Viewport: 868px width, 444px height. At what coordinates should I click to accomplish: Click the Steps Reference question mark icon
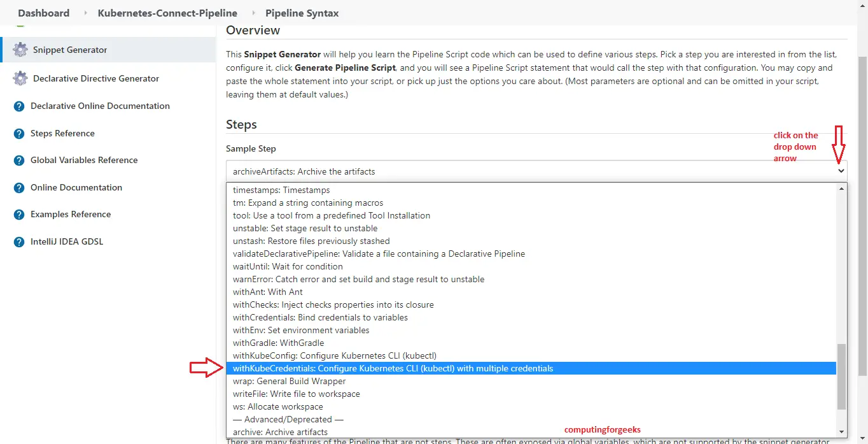19,134
